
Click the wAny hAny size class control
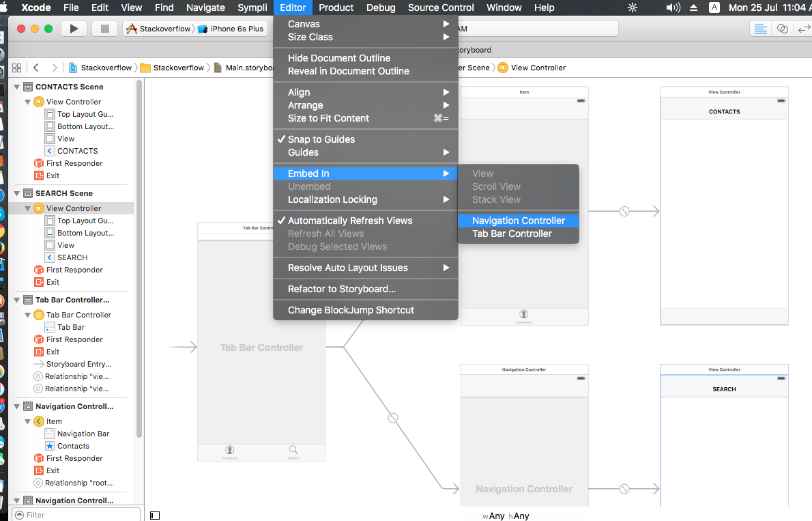tap(506, 516)
